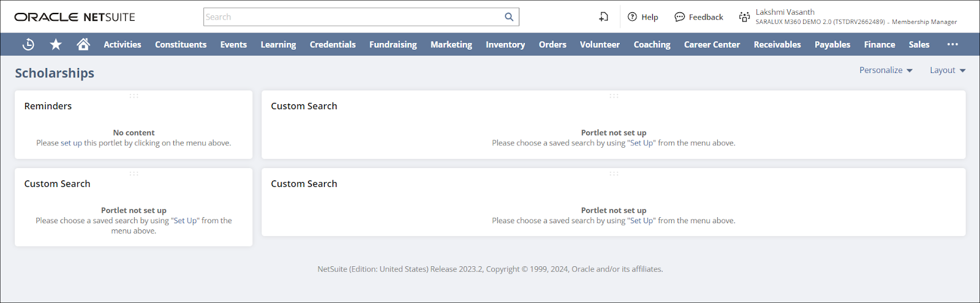Viewport: 980px width, 303px height.
Task: Go to the Home house icon
Action: coord(83,44)
